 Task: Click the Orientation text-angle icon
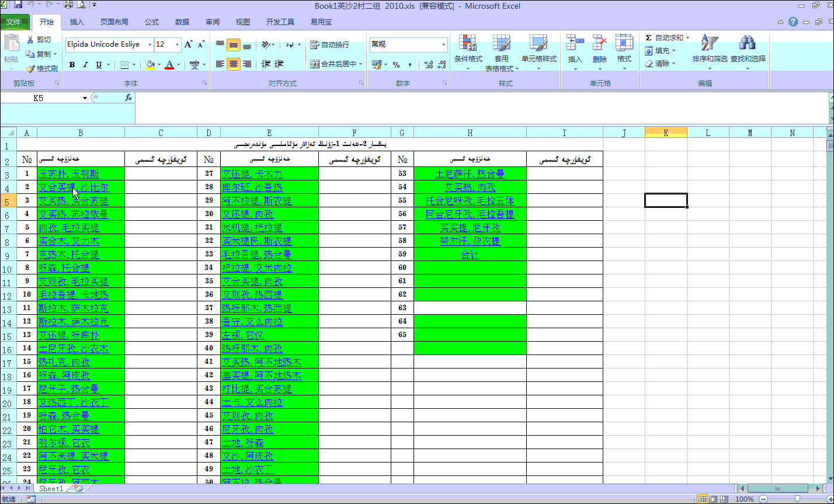267,44
